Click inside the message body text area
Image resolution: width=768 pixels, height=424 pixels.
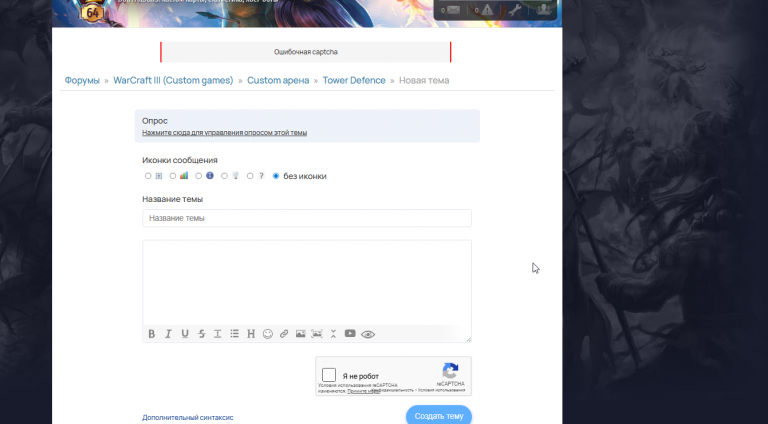pyautogui.click(x=307, y=283)
